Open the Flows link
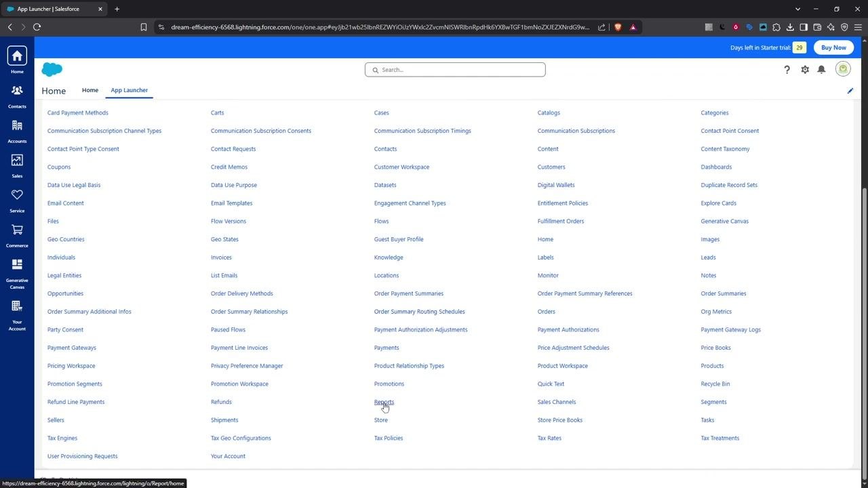 pyautogui.click(x=381, y=221)
